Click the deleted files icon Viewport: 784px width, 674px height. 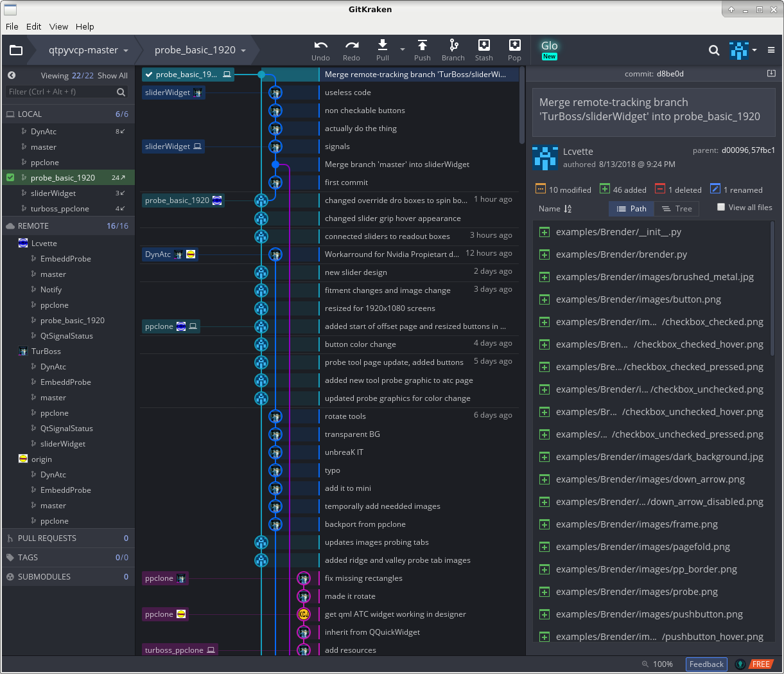coord(660,189)
